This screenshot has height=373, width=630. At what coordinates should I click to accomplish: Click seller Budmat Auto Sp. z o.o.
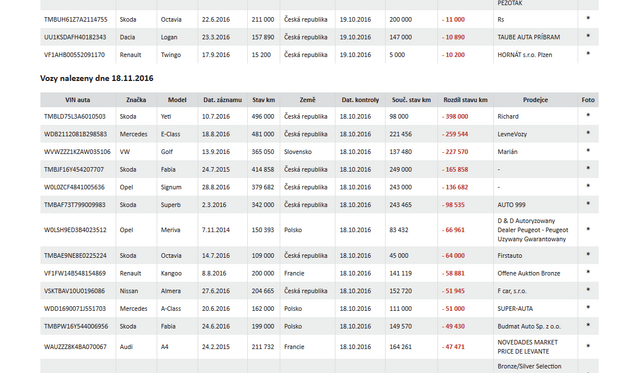click(529, 326)
